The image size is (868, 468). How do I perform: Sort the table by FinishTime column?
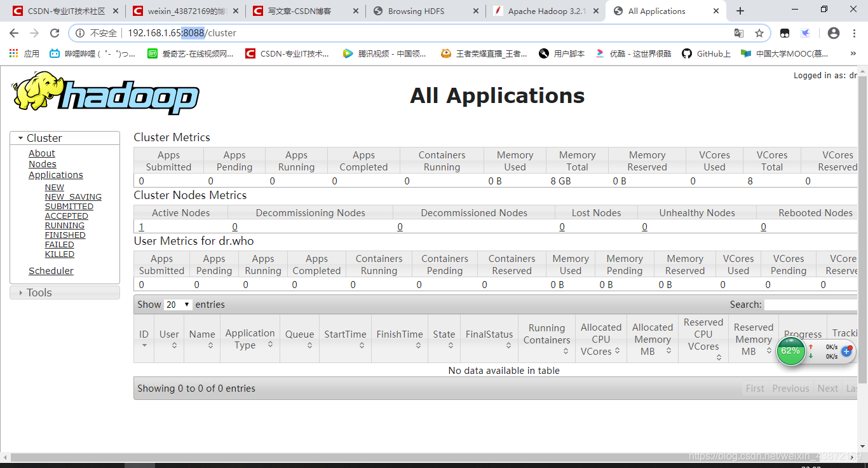[400, 339]
